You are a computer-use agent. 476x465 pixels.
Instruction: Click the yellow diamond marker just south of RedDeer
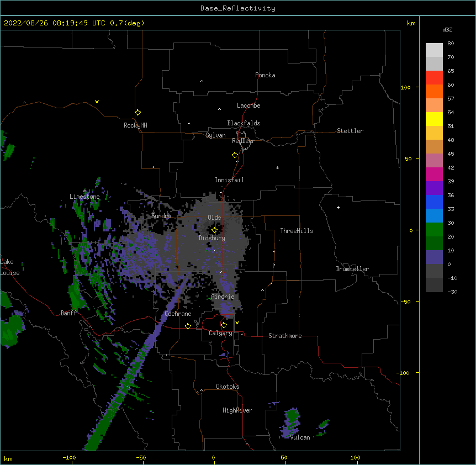tap(235, 155)
